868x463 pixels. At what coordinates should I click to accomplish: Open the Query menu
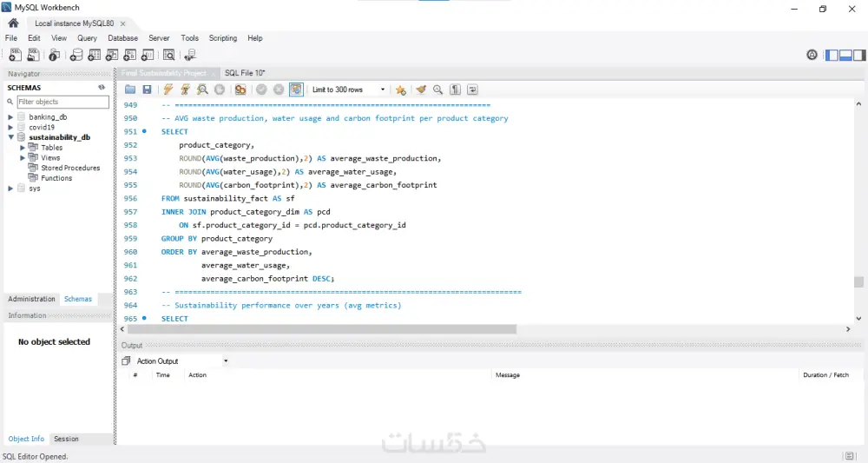(87, 38)
